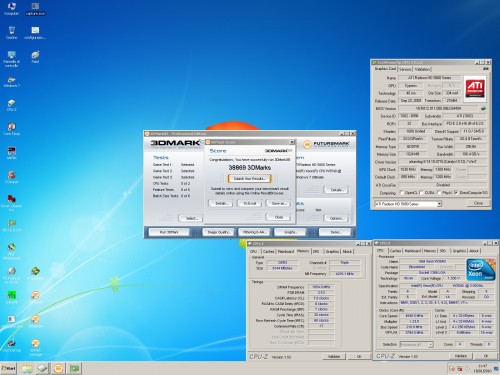Click Submit Your Results in Score dialog
The width and height of the screenshot is (500, 375).
[250, 179]
